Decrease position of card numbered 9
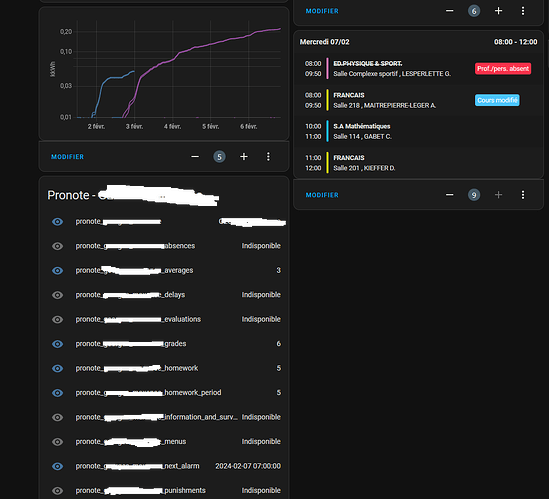Screen dimensions: 549x499 (450, 195)
